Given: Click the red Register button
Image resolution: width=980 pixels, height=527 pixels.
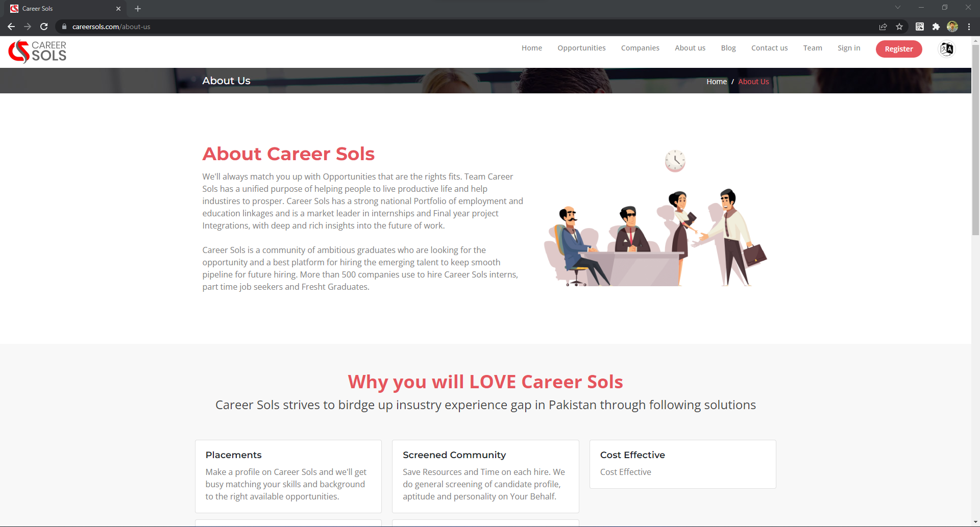Looking at the screenshot, I should [x=899, y=49].
